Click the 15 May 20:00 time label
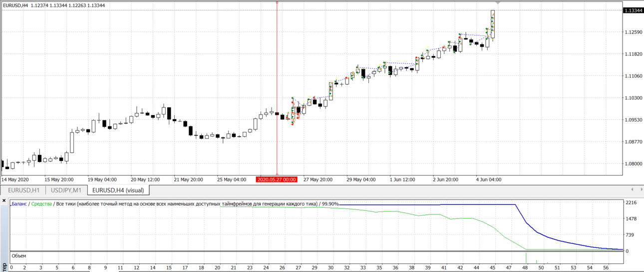Viewport: 644px width, 272px height. (59, 179)
